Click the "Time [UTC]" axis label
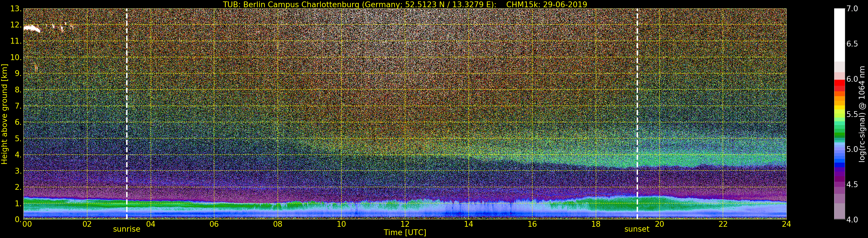This screenshot has height=238, width=868. [405, 233]
